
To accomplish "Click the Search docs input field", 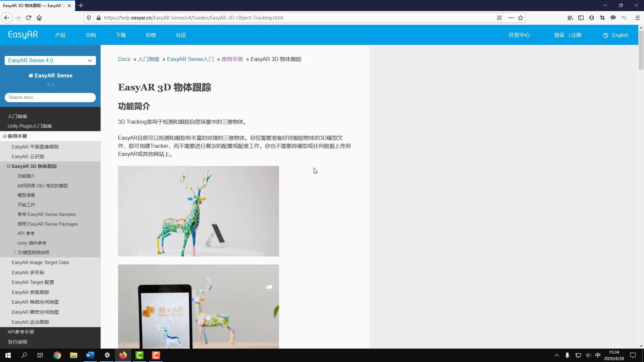I will pyautogui.click(x=50, y=97).
